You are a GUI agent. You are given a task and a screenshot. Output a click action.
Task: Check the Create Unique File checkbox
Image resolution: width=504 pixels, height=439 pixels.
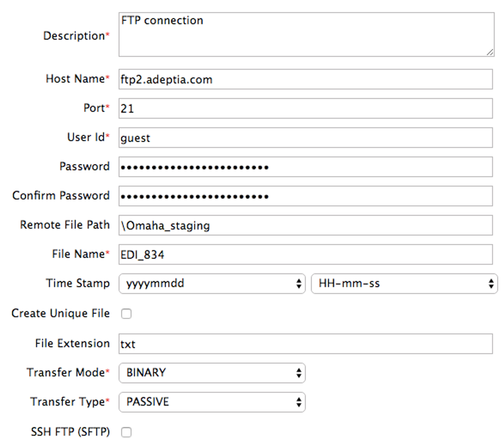click(x=126, y=314)
